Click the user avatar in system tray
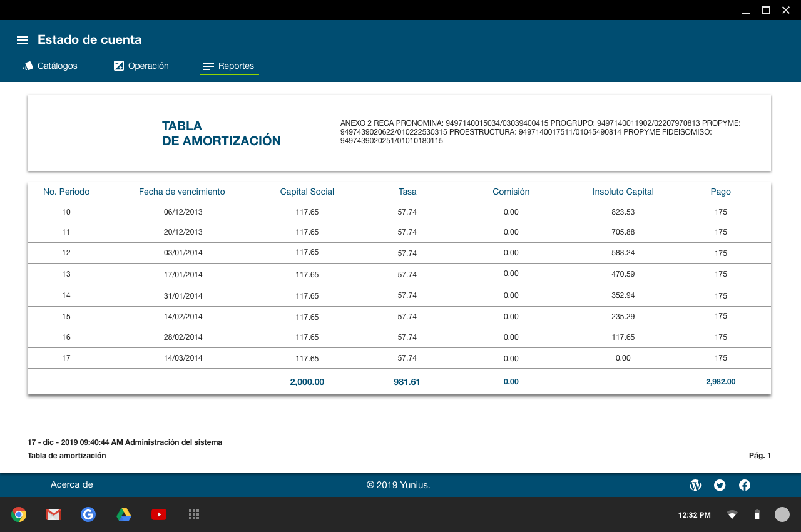Screen dimensions: 801x532 [782, 514]
